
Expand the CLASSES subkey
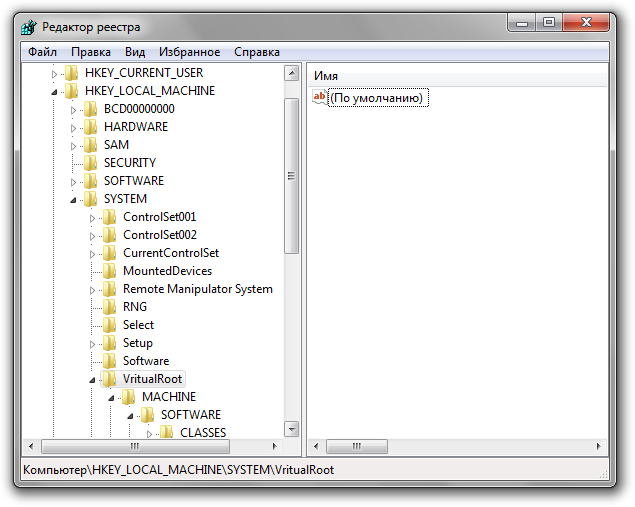coord(150,433)
